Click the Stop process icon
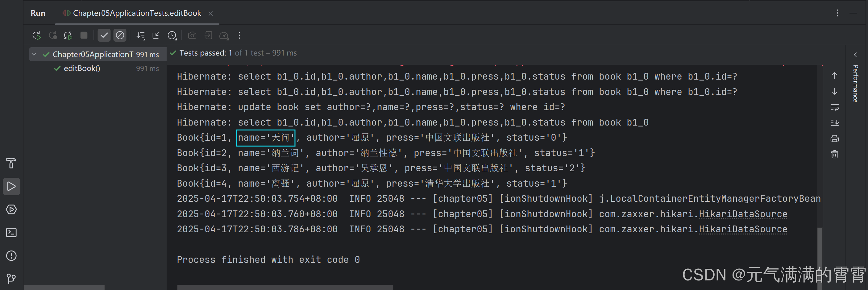 [84, 35]
